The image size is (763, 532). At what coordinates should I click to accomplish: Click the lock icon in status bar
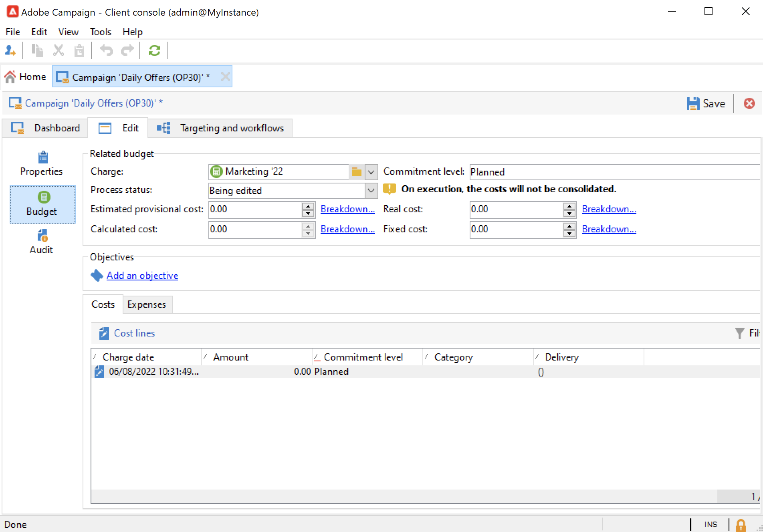(741, 525)
